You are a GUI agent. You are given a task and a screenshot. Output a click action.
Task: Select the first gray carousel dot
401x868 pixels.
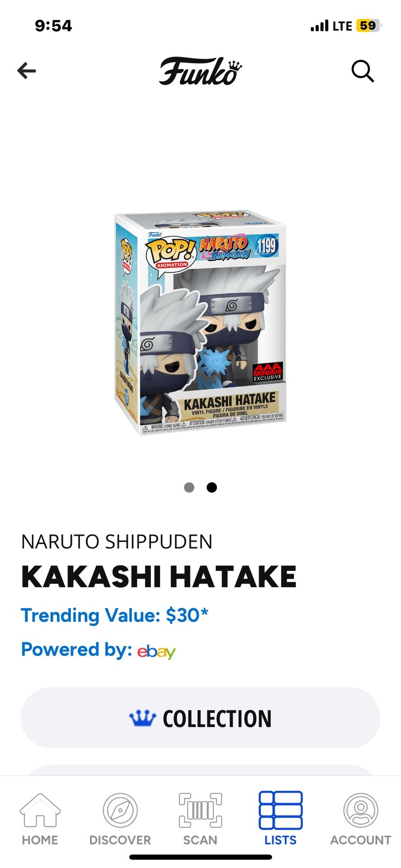point(189,487)
